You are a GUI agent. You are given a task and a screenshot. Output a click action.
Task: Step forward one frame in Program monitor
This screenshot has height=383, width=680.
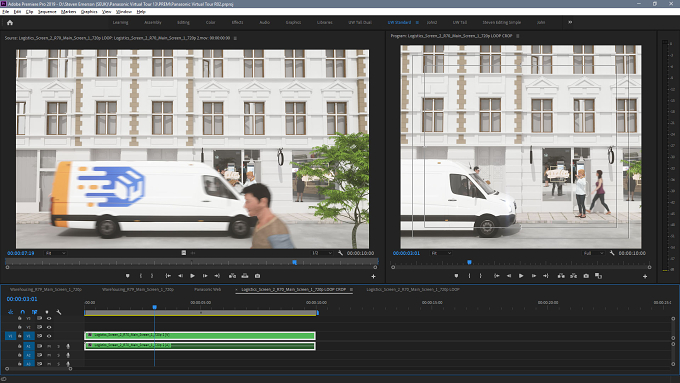pyautogui.click(x=534, y=276)
